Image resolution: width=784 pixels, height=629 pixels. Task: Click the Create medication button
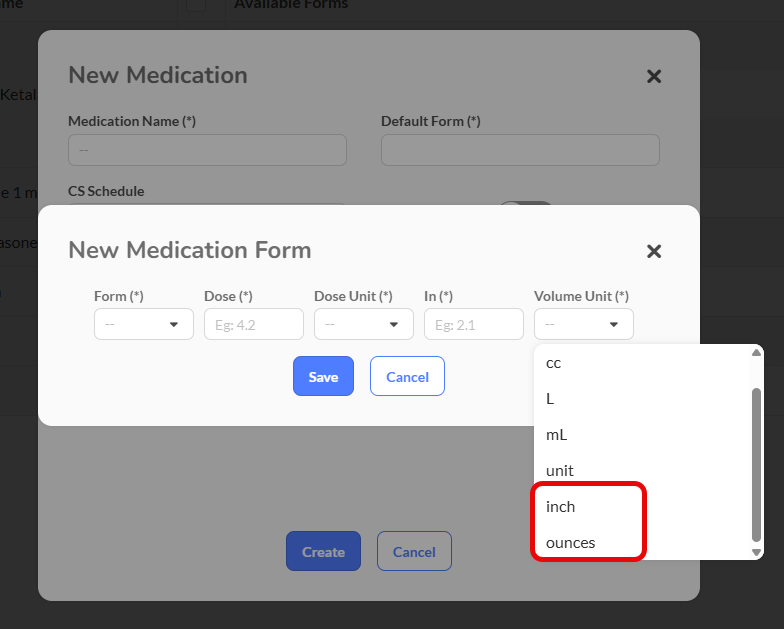click(x=323, y=551)
